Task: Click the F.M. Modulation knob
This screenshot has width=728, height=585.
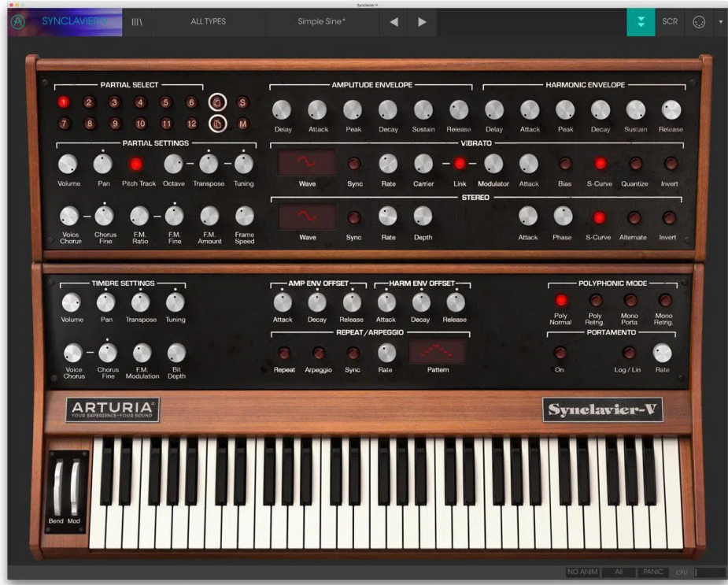Action: pos(142,354)
